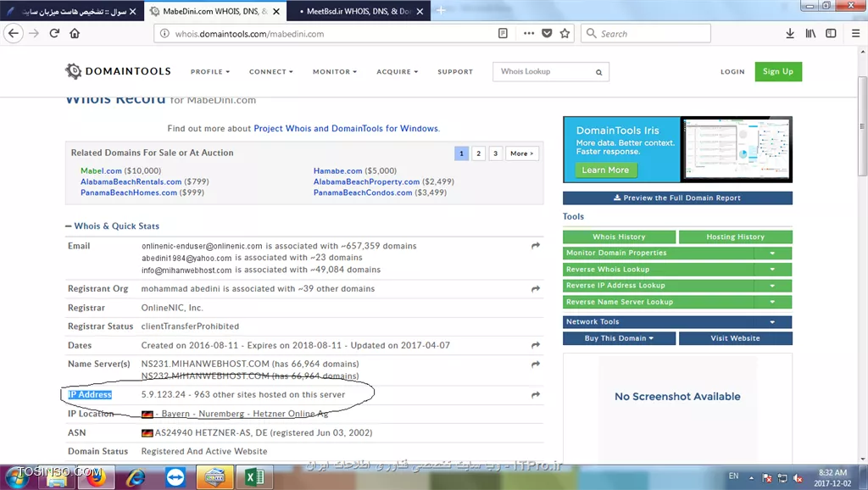Open the page actions three-dot menu
The height and width of the screenshot is (490, 868).
pyautogui.click(x=529, y=33)
